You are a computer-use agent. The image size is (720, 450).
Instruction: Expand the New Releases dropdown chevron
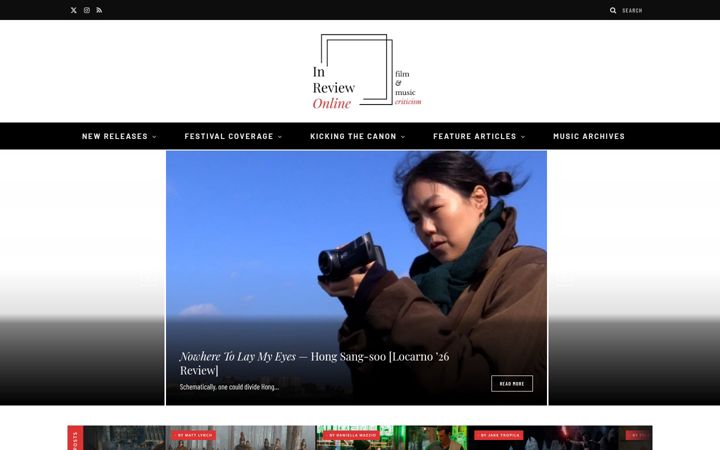[x=154, y=137]
